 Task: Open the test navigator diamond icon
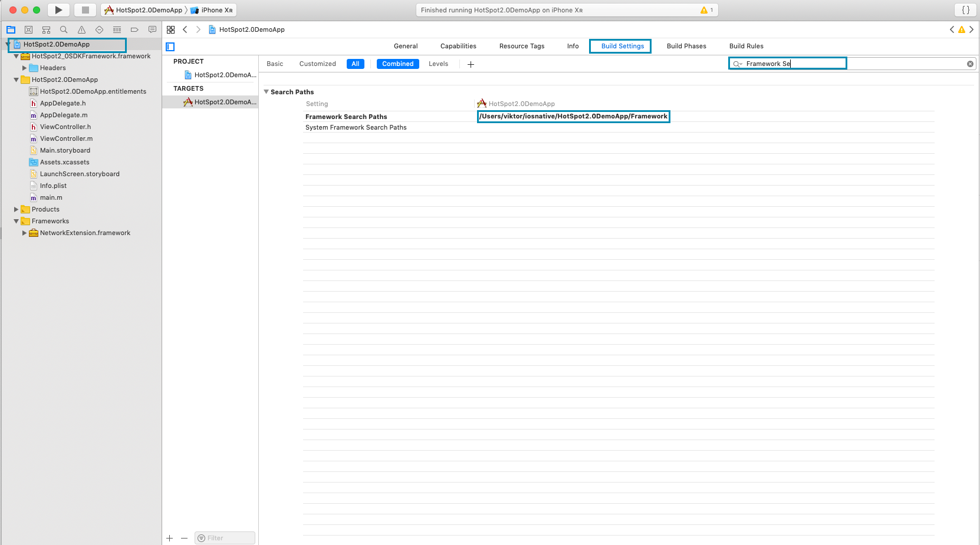point(99,29)
